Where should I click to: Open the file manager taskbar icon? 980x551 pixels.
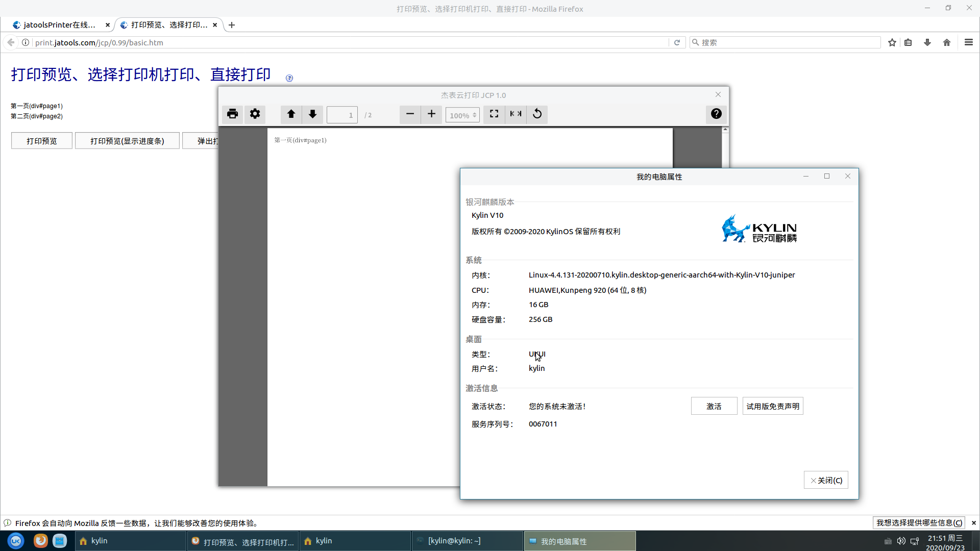click(x=60, y=541)
